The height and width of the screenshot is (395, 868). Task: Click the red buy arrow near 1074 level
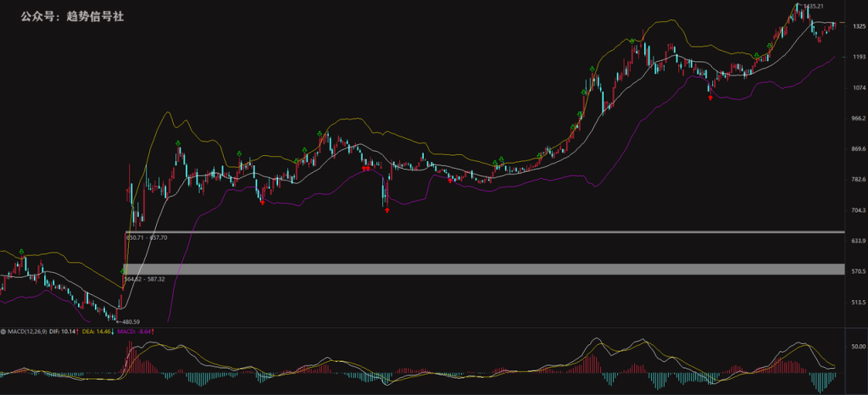coord(710,98)
